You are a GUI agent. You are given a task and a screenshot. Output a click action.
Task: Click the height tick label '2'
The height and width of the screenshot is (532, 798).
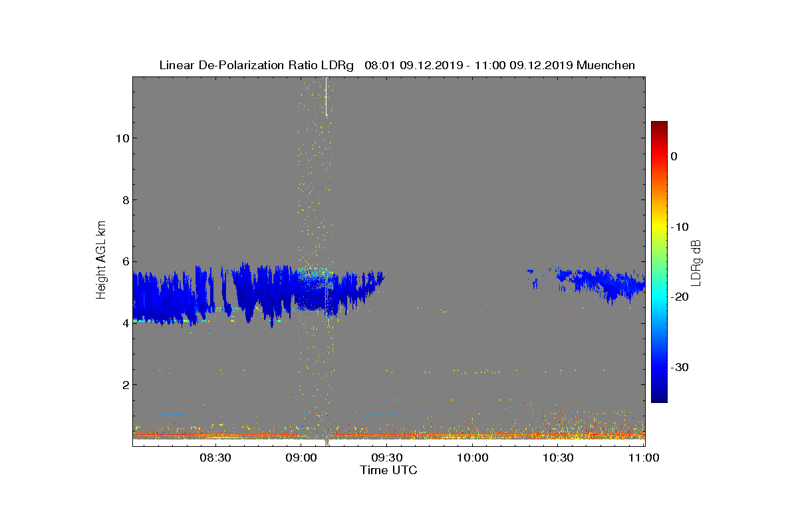click(x=124, y=384)
